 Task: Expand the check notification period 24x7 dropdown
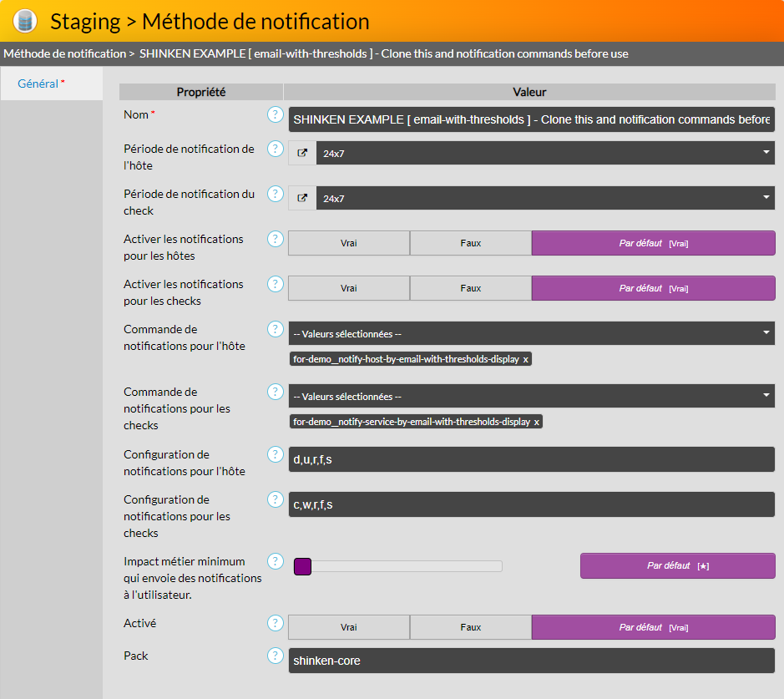coord(544,198)
